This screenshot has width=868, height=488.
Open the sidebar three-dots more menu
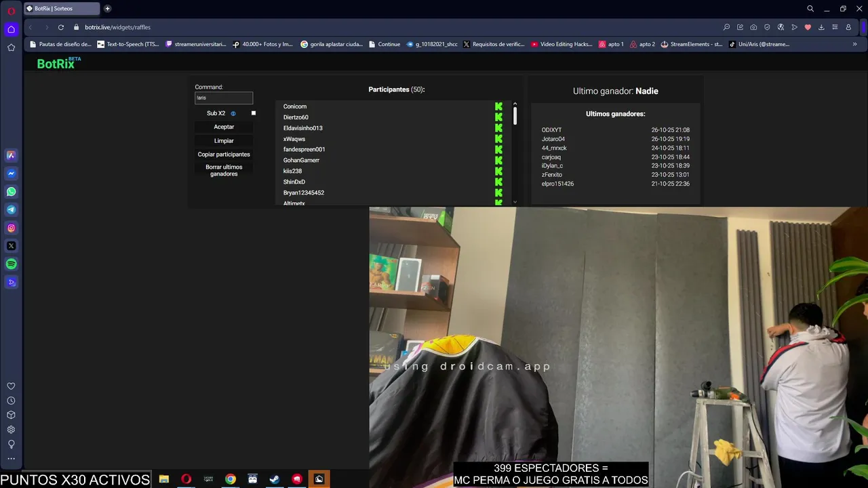pos(11,459)
